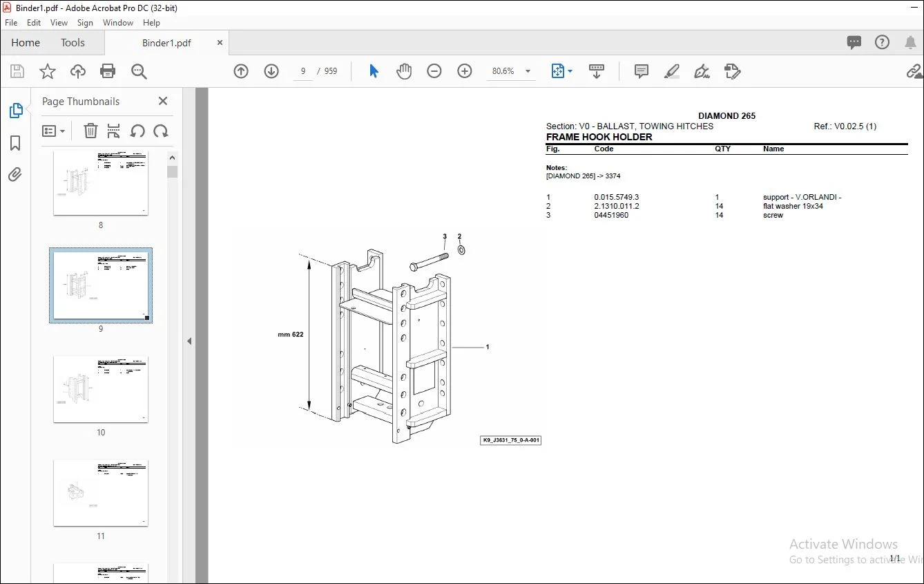Click the DIAMOND 265 title
This screenshot has height=584, width=924.
click(726, 116)
